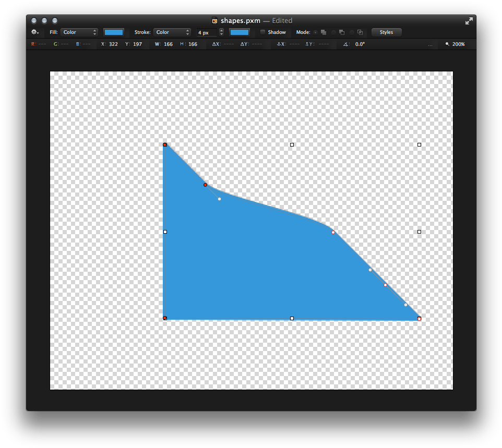Select the control handle above the lower-right anchor

(x=370, y=270)
